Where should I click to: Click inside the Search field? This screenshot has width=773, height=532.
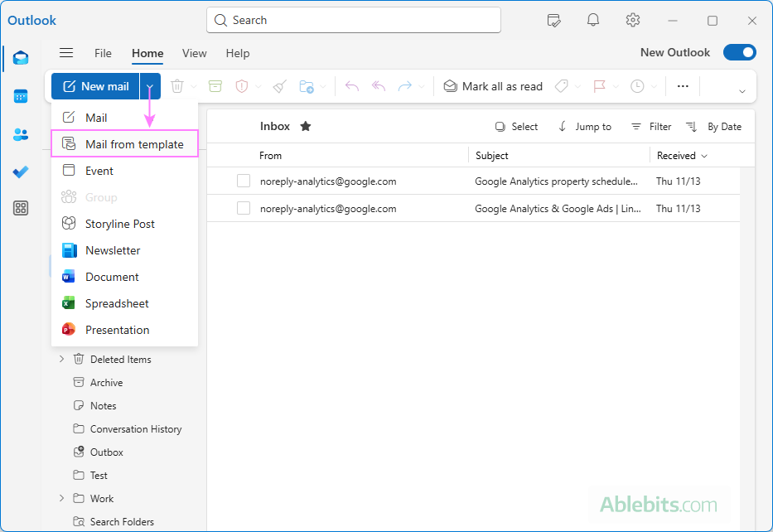point(353,20)
